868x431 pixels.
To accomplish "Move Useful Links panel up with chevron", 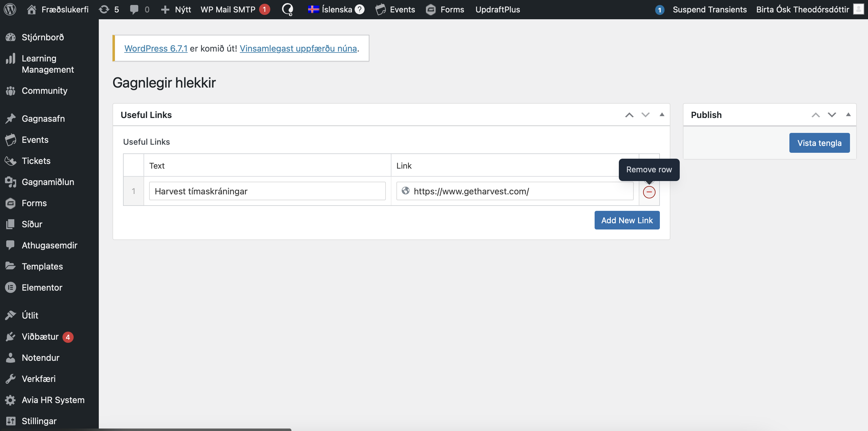I will [x=629, y=115].
